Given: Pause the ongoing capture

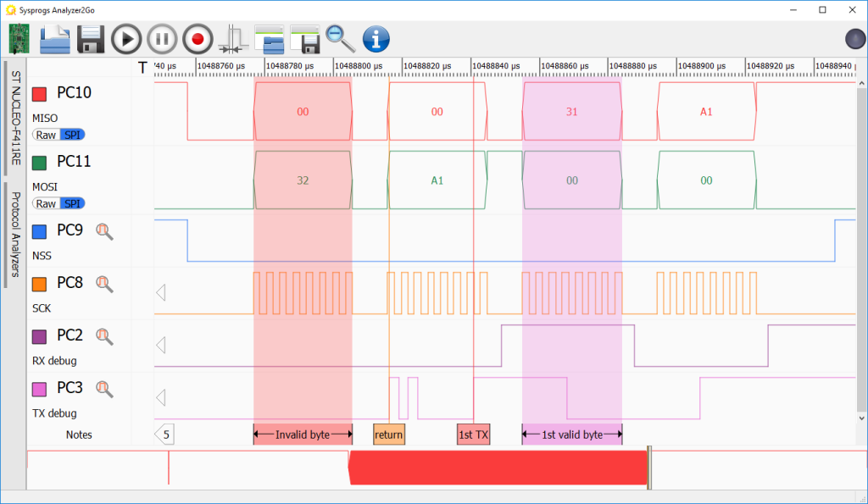Looking at the screenshot, I should (161, 38).
